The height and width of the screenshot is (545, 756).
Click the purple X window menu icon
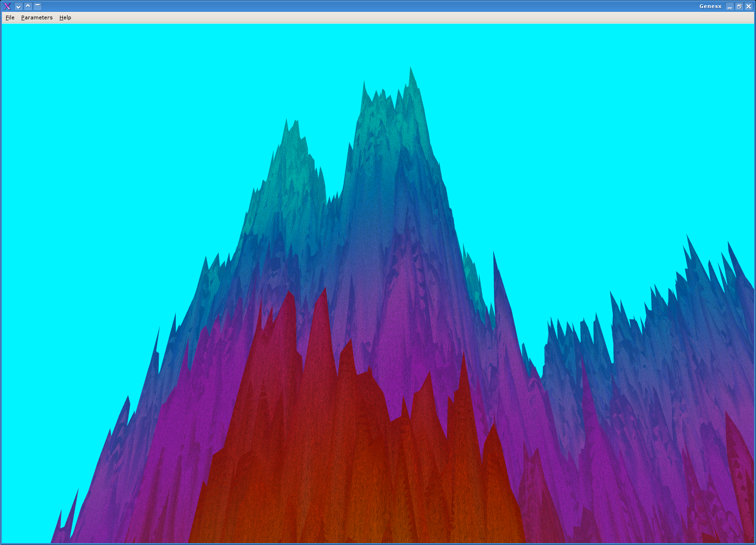[7, 6]
